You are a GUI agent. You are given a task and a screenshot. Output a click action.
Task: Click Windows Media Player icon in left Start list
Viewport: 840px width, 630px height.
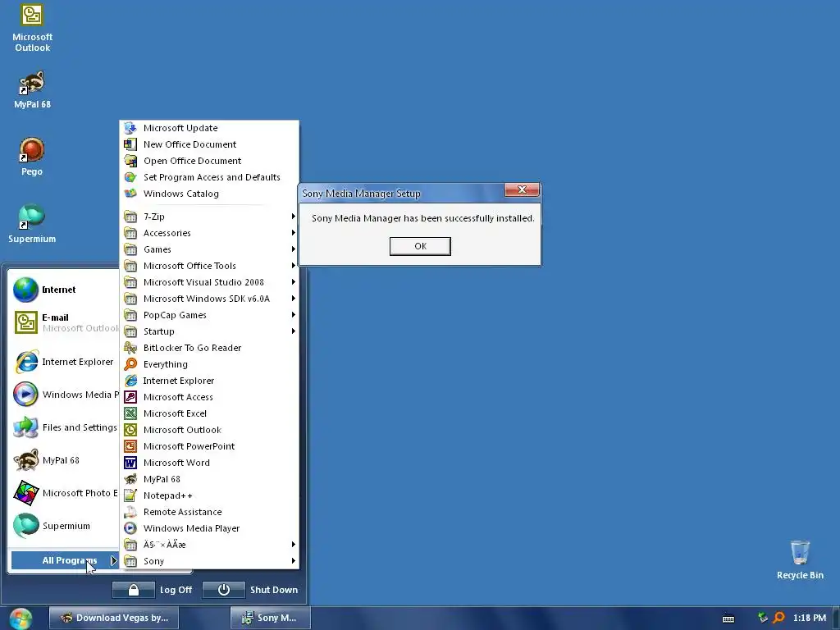[x=25, y=395]
